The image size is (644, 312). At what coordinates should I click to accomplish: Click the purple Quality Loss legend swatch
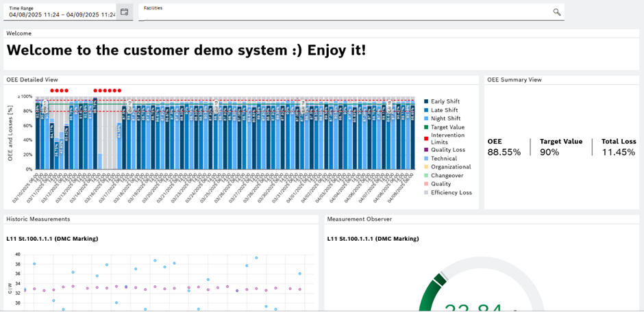(x=426, y=150)
